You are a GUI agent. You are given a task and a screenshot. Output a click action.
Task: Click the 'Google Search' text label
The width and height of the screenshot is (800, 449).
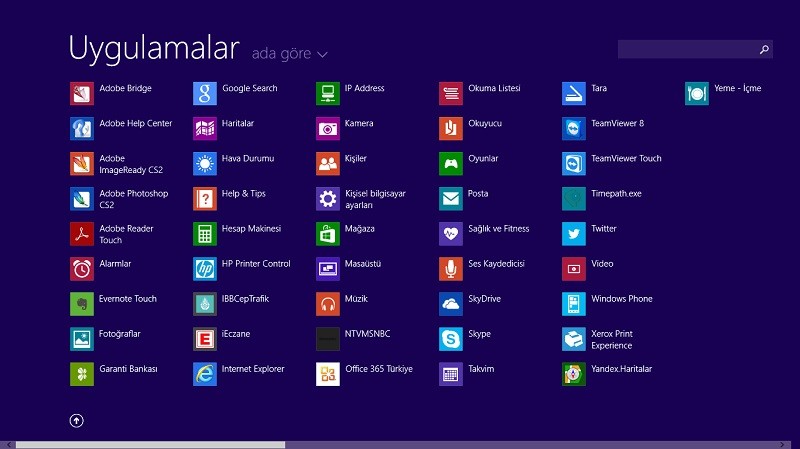[x=249, y=88]
